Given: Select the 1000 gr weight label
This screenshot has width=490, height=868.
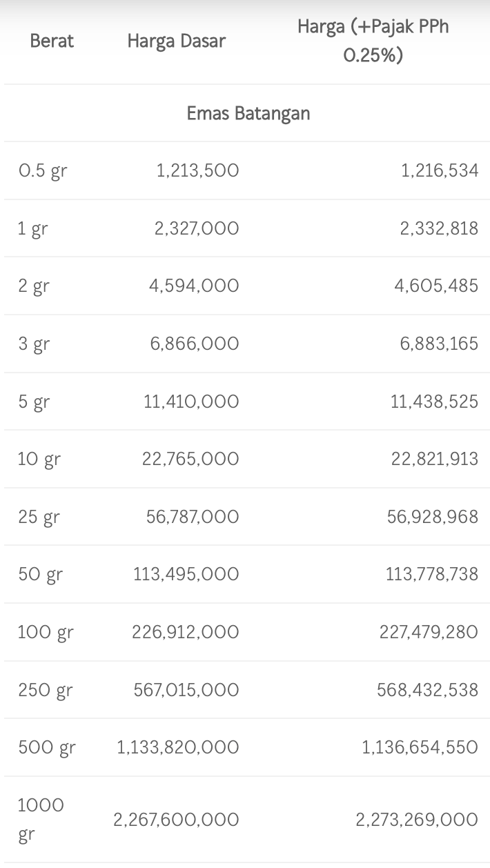Looking at the screenshot, I should 41,820.
